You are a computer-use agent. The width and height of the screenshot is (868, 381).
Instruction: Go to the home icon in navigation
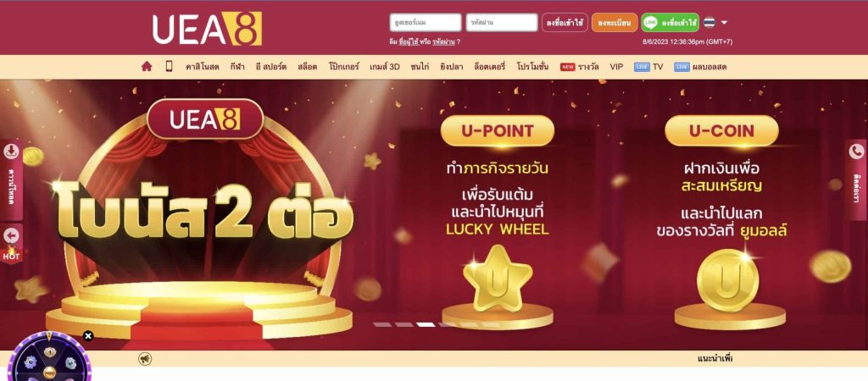pyautogui.click(x=146, y=66)
